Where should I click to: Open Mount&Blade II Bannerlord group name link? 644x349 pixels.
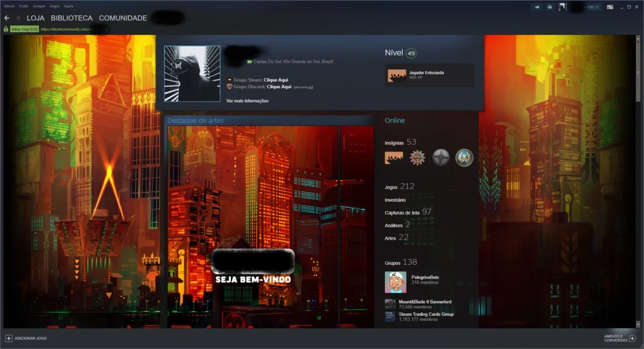[x=425, y=302]
